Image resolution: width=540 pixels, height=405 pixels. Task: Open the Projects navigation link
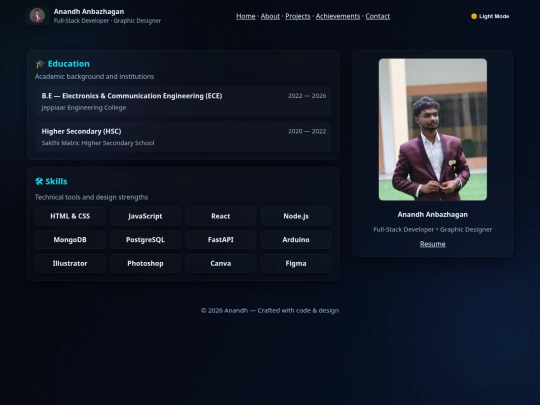click(298, 16)
